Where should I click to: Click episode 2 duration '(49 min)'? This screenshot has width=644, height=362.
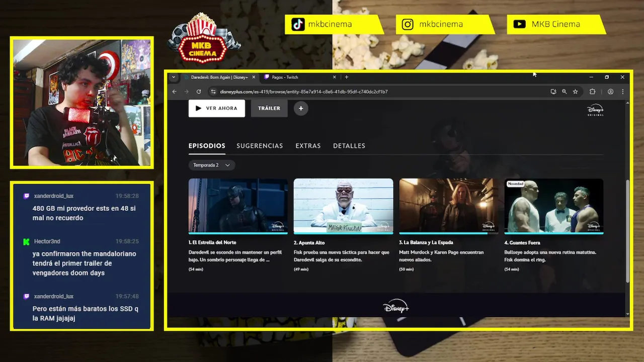[301, 269]
